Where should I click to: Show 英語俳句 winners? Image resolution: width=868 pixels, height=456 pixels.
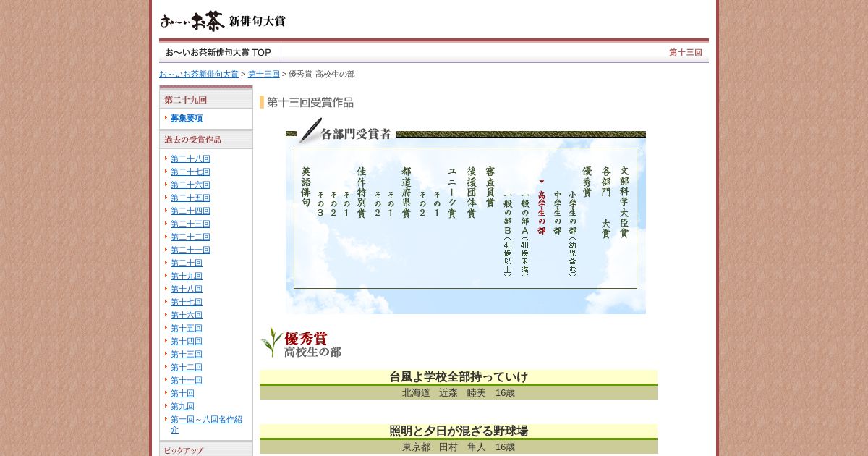(306, 187)
